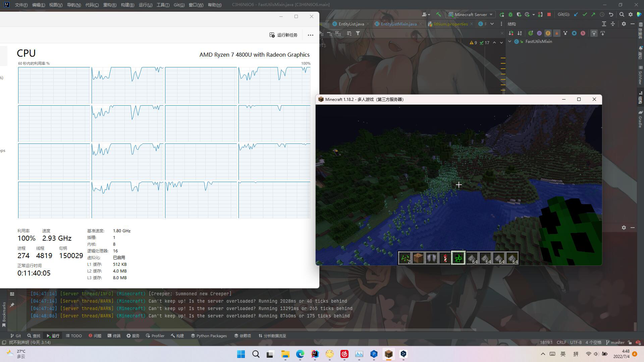
Task: Open the hidden editor tabs dropdown
Action: coord(492,24)
